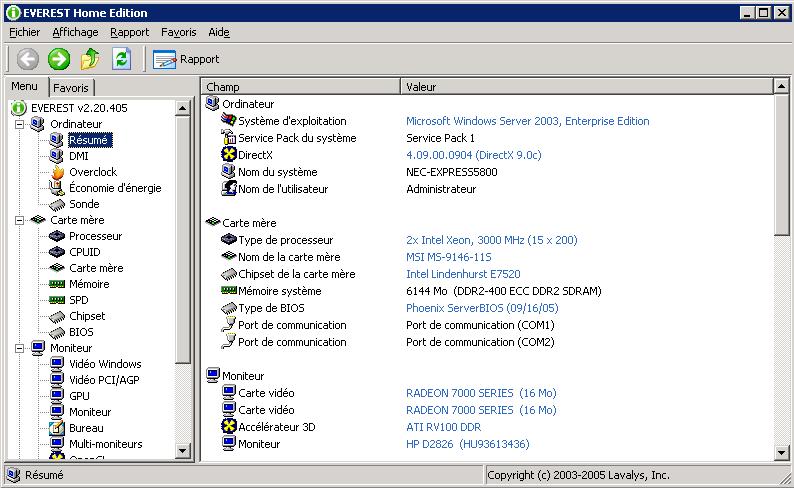This screenshot has height=488, width=794.
Task: Go up one level with Up icon
Action: click(x=90, y=59)
